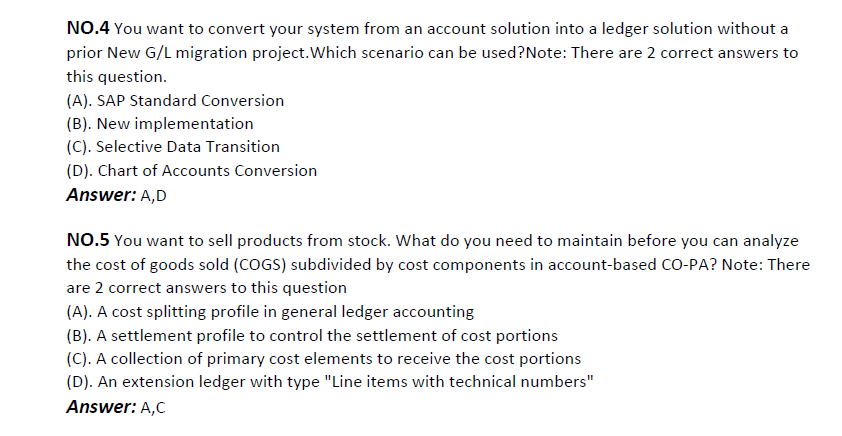Click the Answer A,C line
This screenshot has height=436, width=842.
(x=117, y=407)
